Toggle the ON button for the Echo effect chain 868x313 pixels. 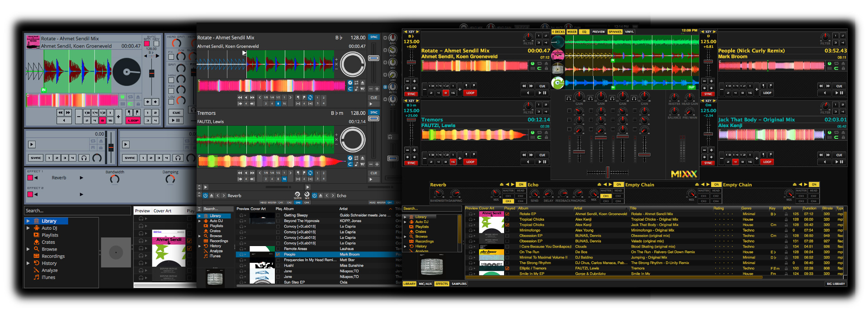pyautogui.click(x=618, y=185)
